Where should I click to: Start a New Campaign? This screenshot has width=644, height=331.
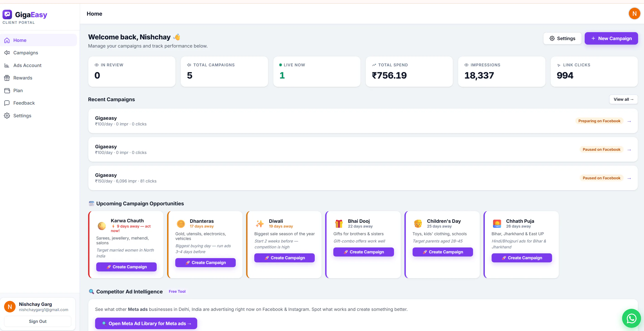[611, 38]
